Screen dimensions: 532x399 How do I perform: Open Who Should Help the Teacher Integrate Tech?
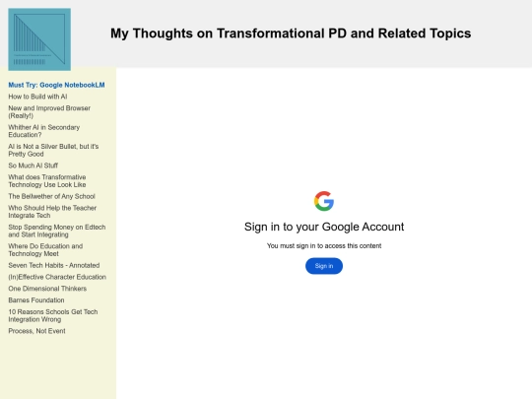[x=52, y=212]
